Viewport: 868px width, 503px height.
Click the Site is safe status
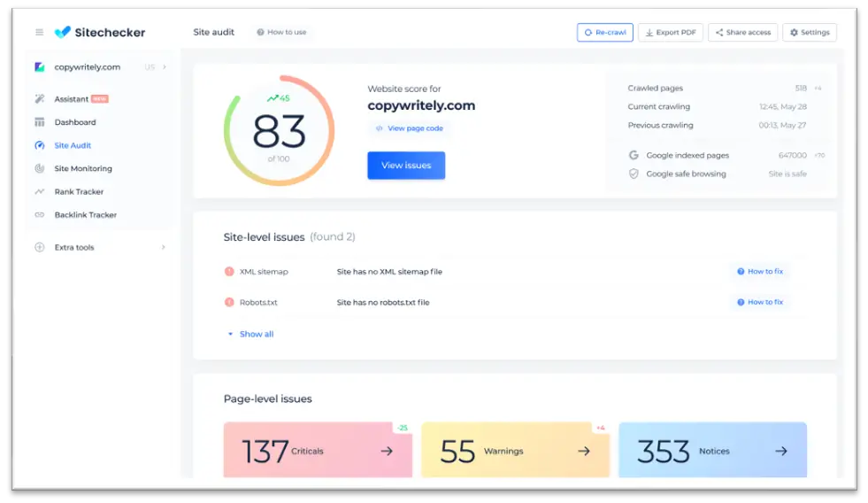point(787,174)
